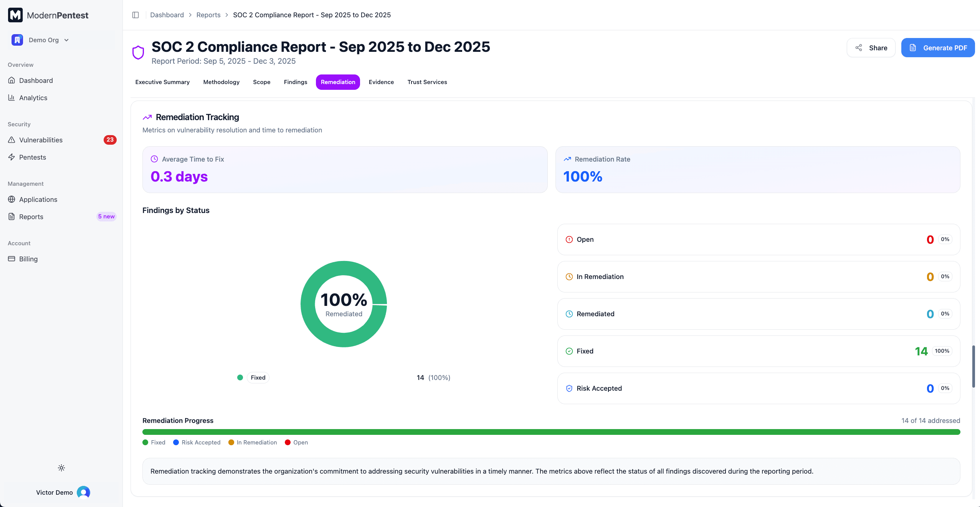
Task: Click the Billing card icon
Action: (12, 259)
